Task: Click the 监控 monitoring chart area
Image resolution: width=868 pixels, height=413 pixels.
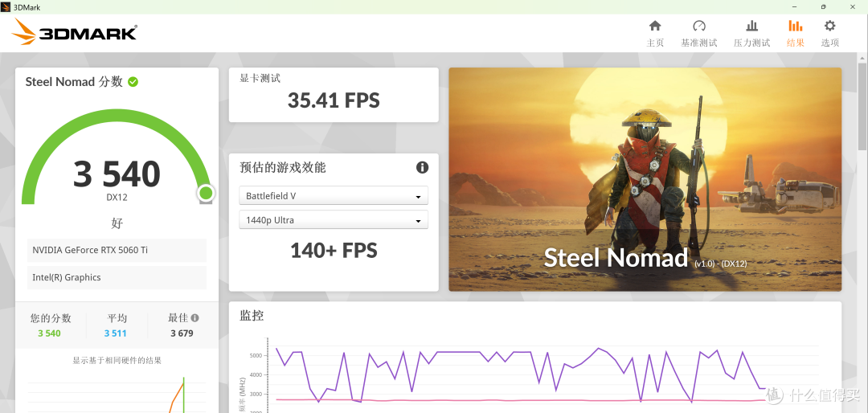Action: 534,374
